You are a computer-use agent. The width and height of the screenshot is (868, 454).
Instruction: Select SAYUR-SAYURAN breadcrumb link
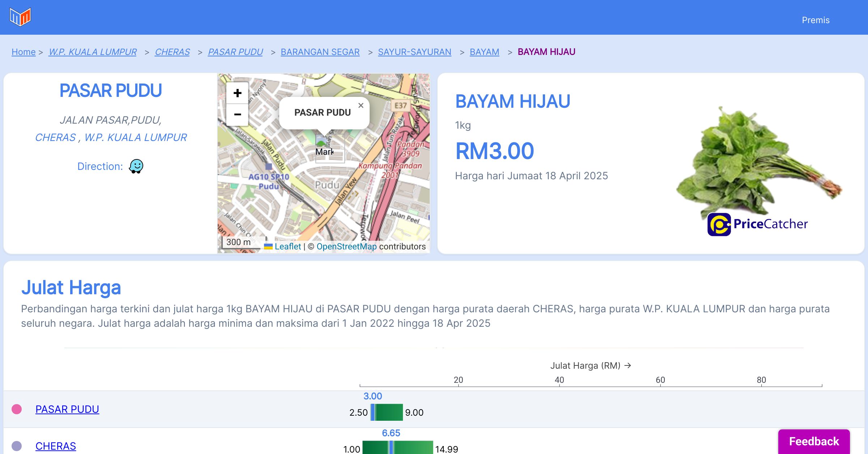click(x=414, y=52)
